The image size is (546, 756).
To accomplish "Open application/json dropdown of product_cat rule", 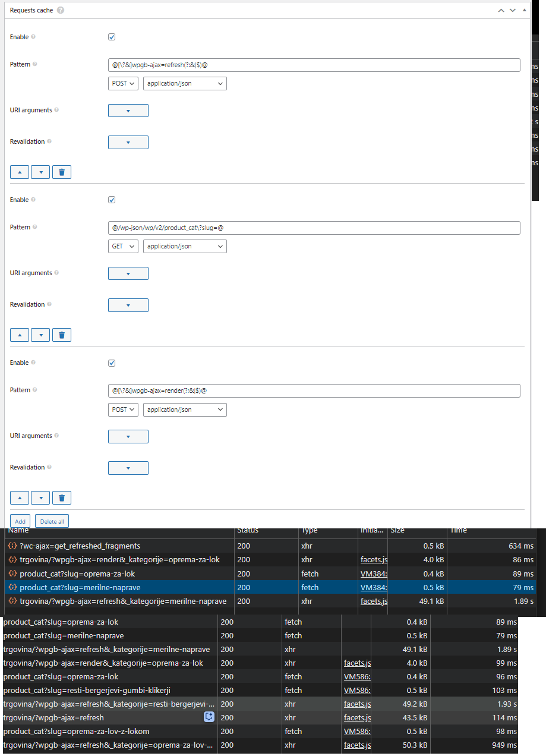I will (x=185, y=246).
